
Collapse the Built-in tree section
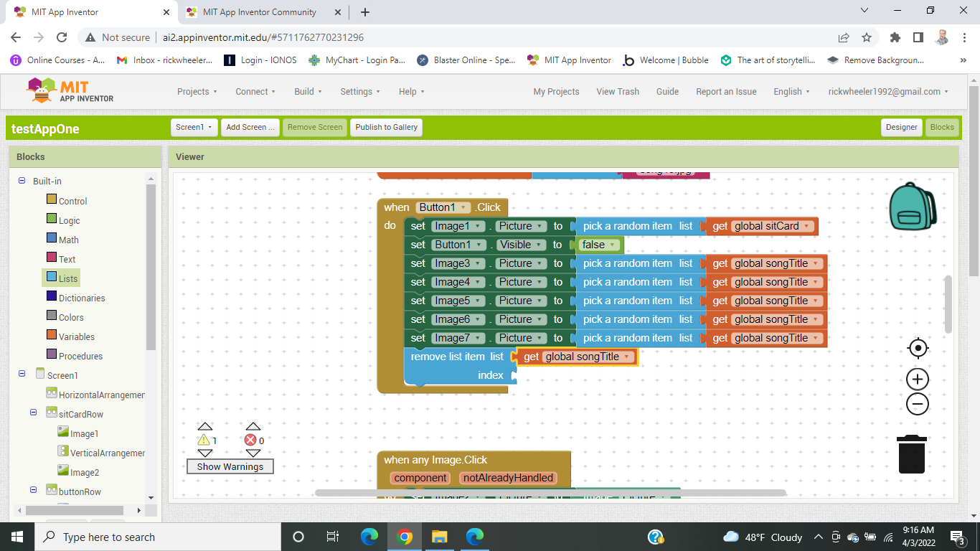coord(22,181)
